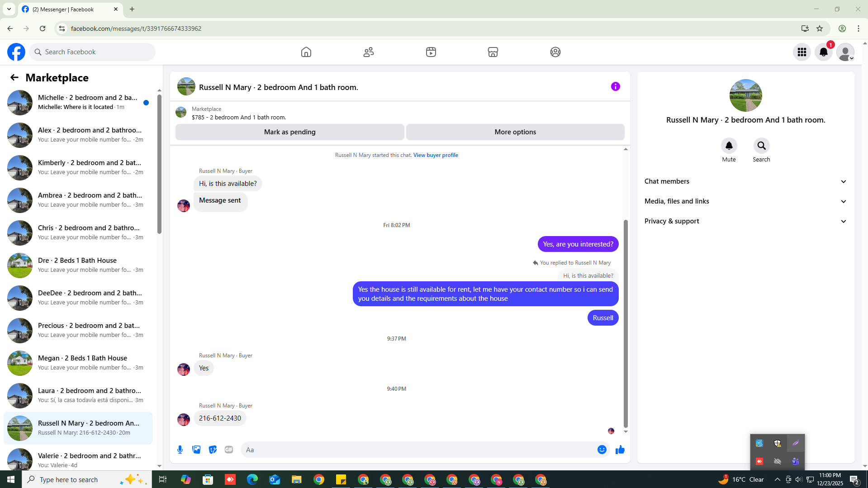Screen dimensions: 868x488
Task: Open View buyer profile link
Action: [436, 155]
